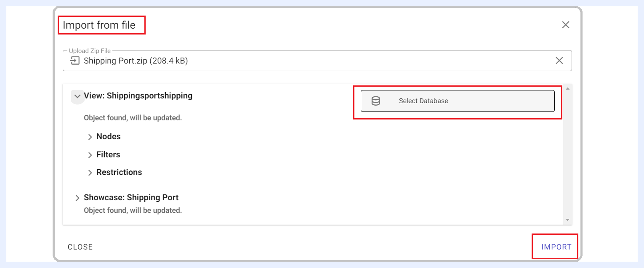The height and width of the screenshot is (268, 644).
Task: Open the Select Database picker
Action: [458, 101]
